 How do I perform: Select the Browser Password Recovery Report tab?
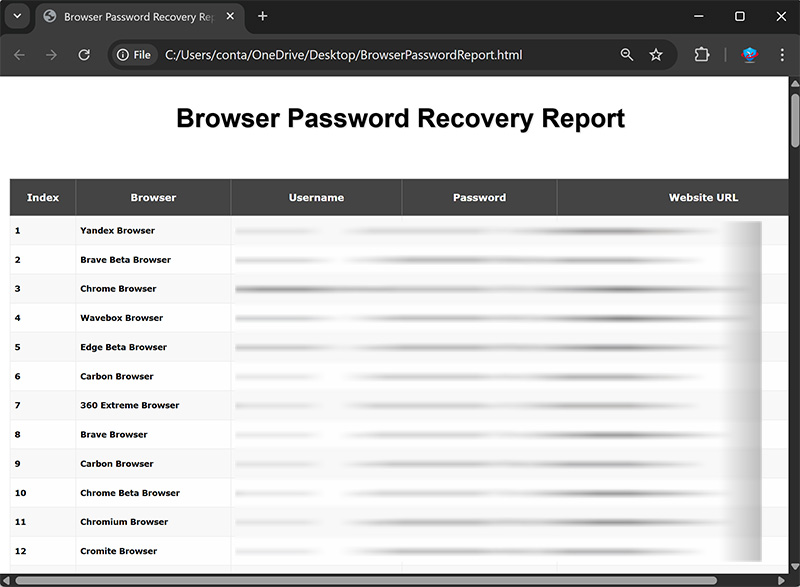(138, 17)
